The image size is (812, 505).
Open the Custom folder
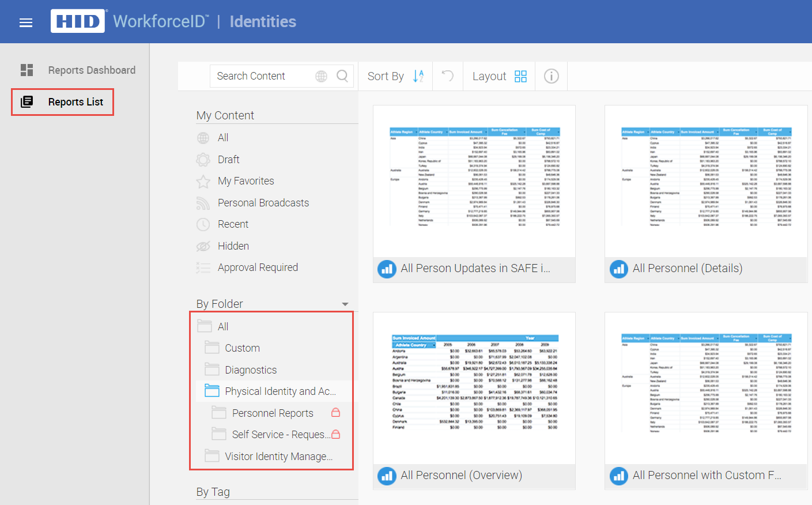(x=242, y=348)
